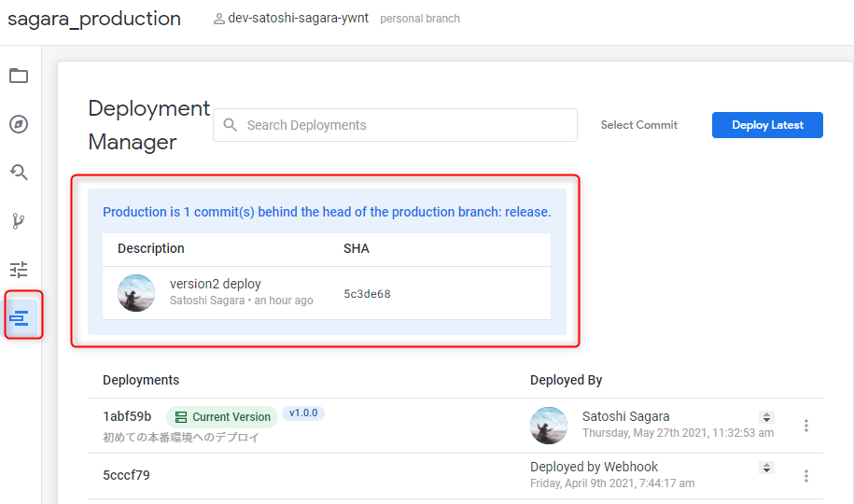This screenshot has height=504, width=854.
Task: Click the SHA column header
Action: tap(357, 248)
